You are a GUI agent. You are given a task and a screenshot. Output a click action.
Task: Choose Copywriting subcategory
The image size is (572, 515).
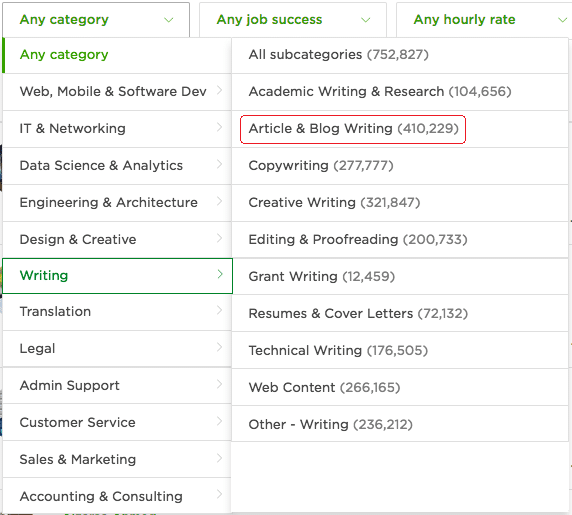[400, 166]
